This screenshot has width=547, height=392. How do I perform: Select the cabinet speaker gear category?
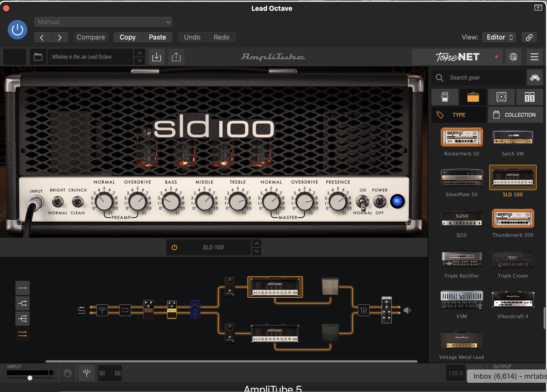(x=501, y=97)
